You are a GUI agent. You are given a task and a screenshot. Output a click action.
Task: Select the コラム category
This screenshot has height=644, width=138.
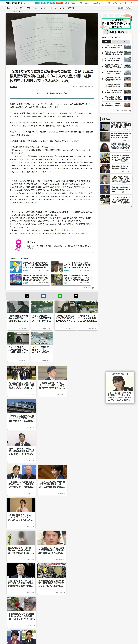click(x=62, y=8)
